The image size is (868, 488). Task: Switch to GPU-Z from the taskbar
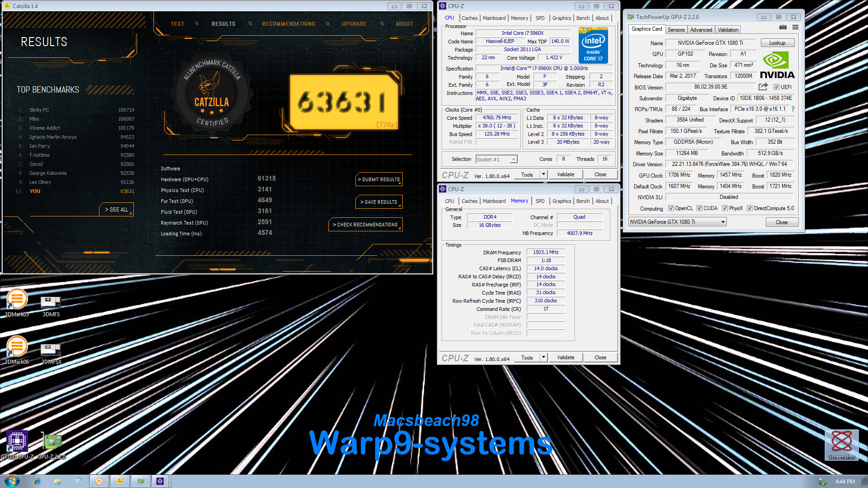click(x=141, y=481)
